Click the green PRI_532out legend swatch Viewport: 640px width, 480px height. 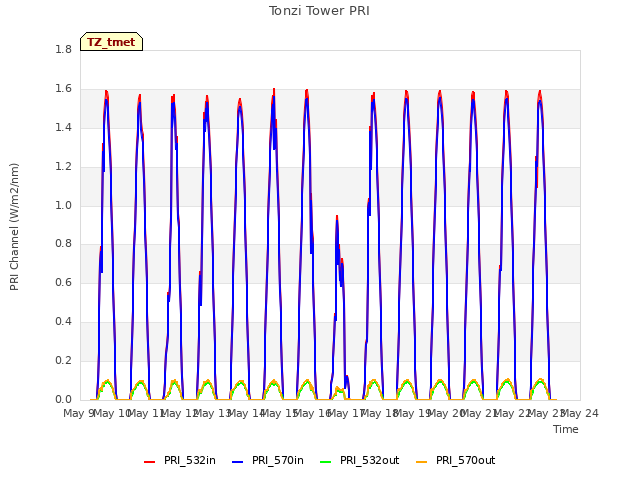[x=326, y=462]
